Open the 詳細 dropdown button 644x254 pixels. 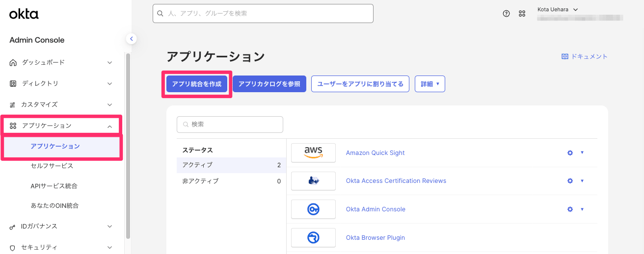(429, 84)
